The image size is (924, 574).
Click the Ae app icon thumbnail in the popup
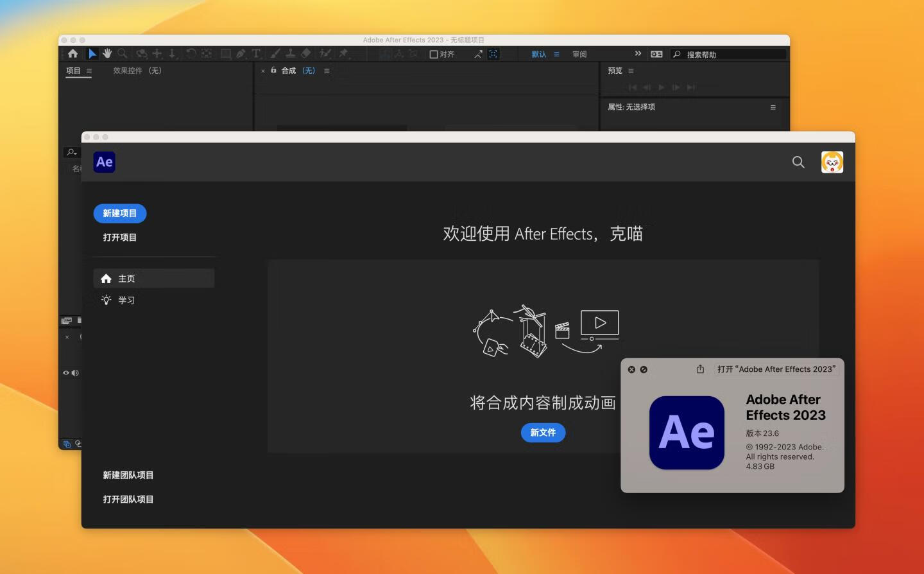[x=687, y=433]
